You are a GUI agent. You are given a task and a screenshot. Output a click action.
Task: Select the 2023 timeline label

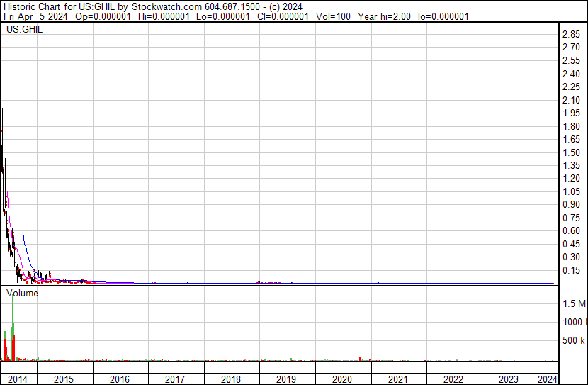(509, 379)
